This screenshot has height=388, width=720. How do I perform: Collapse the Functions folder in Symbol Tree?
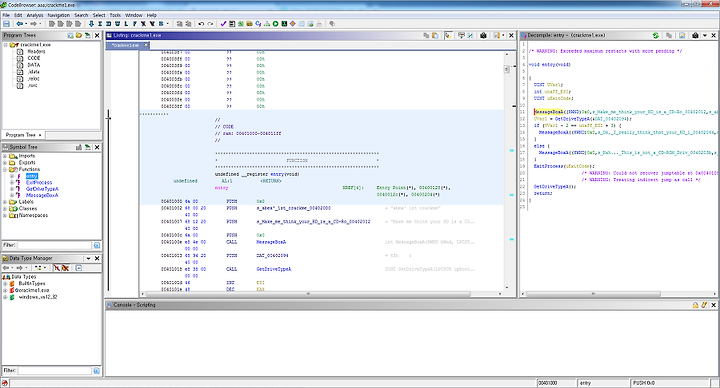5,169
